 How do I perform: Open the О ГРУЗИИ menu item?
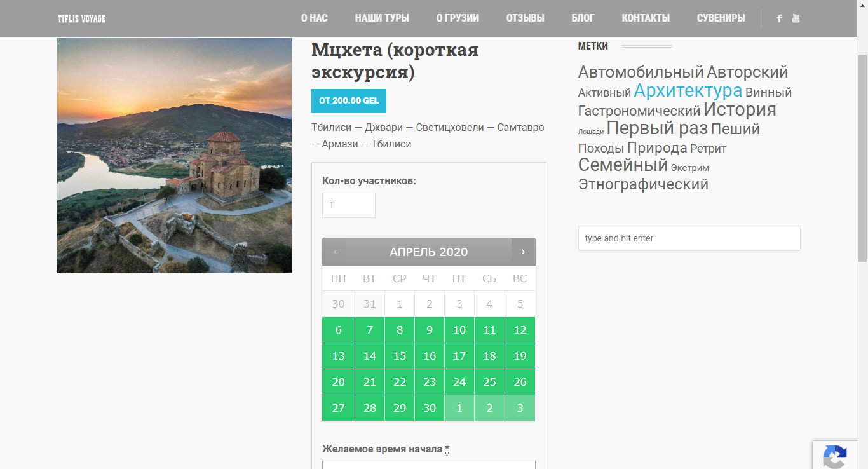[x=458, y=18]
